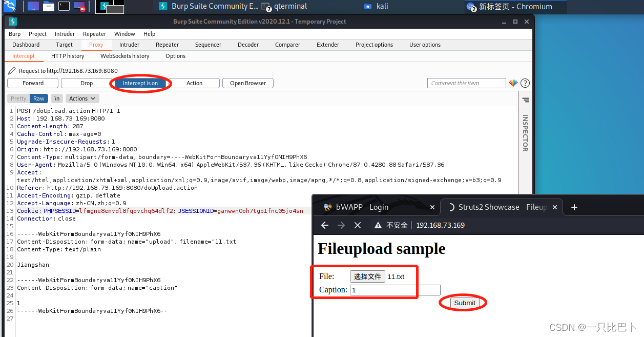Select the HTTP history sub-tab
644x337 pixels.
(x=68, y=56)
